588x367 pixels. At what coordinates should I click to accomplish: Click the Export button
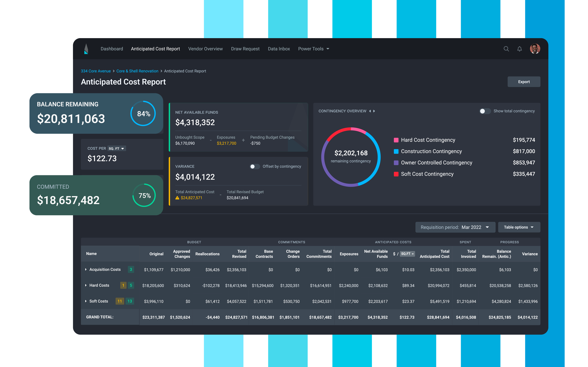tap(524, 82)
